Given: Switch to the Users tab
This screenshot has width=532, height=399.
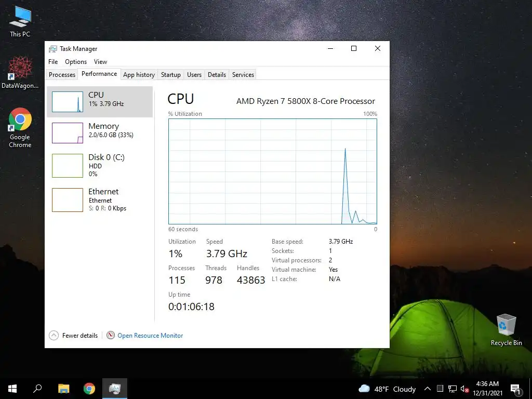Looking at the screenshot, I should point(194,75).
